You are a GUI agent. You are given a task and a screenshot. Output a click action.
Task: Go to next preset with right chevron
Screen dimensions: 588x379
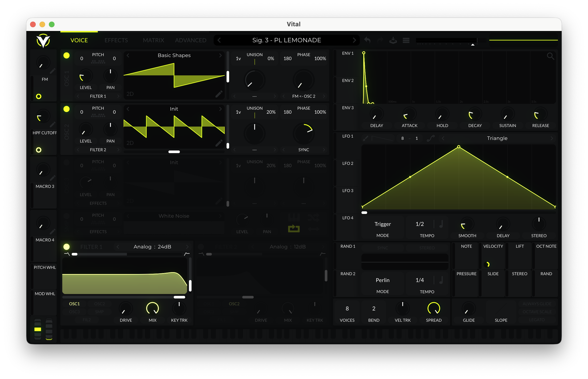(354, 40)
